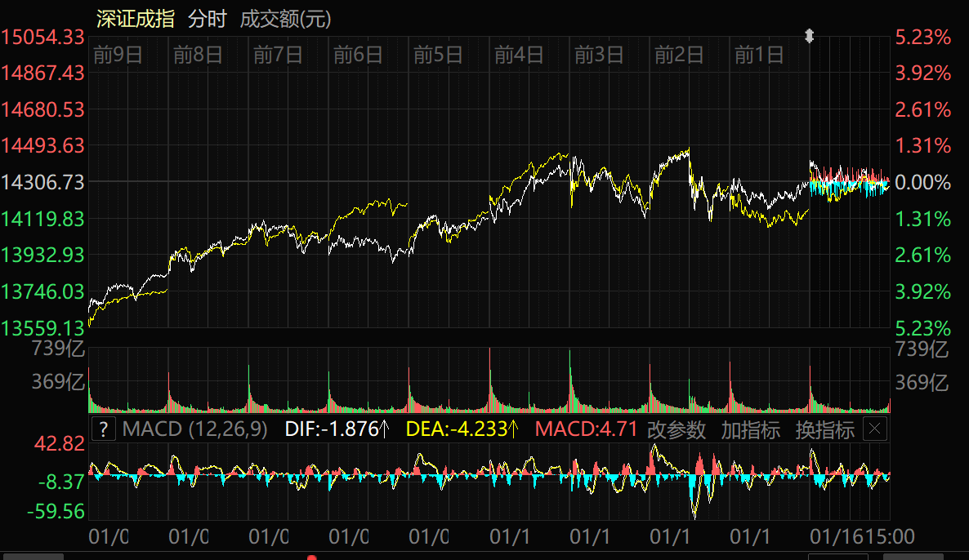The image size is (969, 560).
Task: Select the 前7日 day section
Action: (x=278, y=55)
